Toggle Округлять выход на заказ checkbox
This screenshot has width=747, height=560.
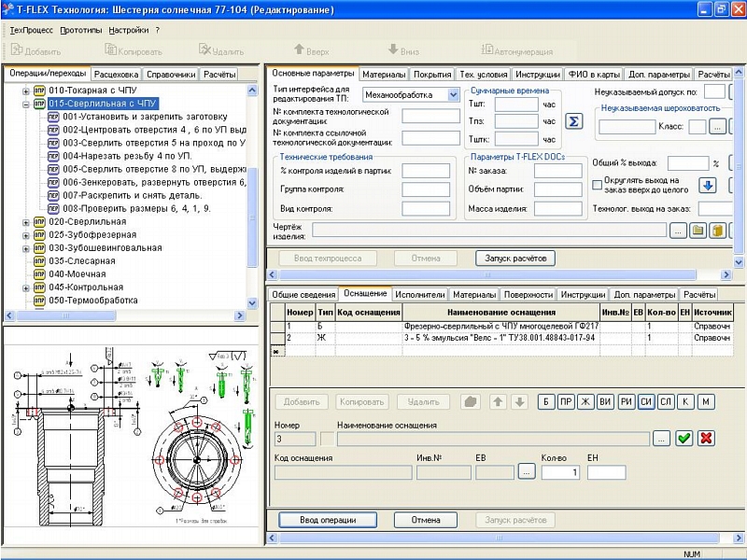597,185
